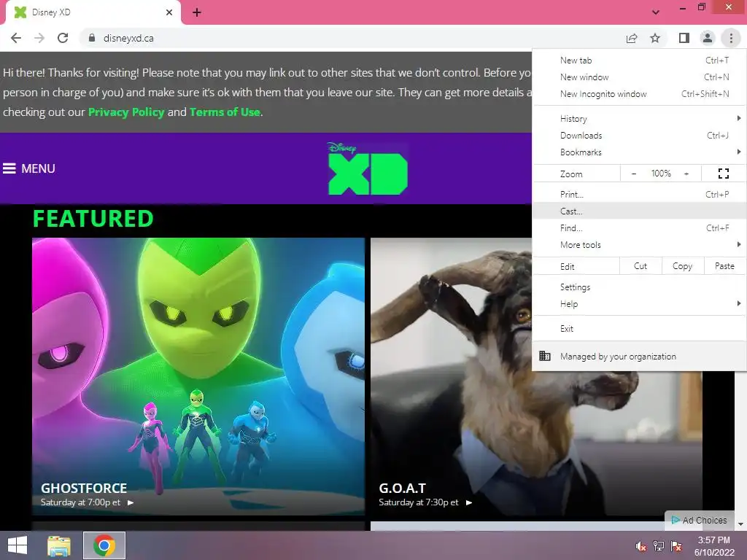
Task: Select New tab menu item
Action: pyautogui.click(x=639, y=61)
